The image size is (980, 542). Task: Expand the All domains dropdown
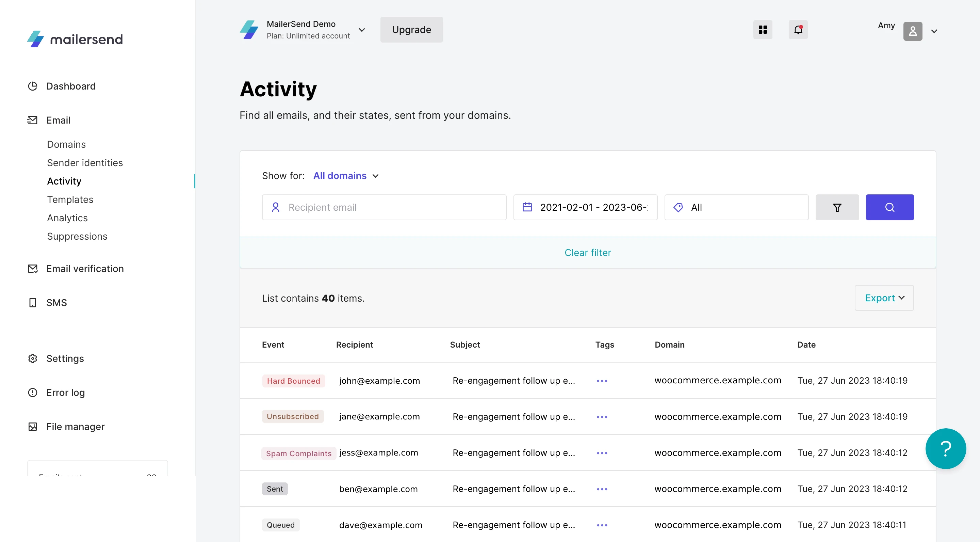[346, 176]
